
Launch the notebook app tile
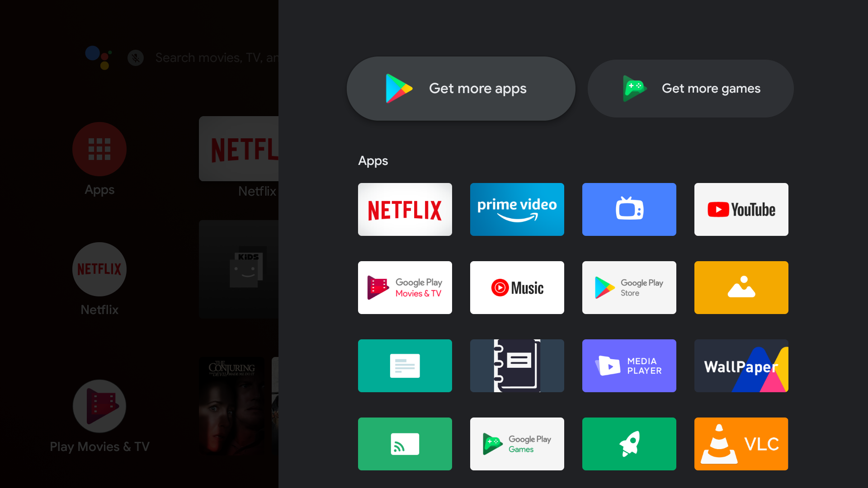(x=517, y=366)
